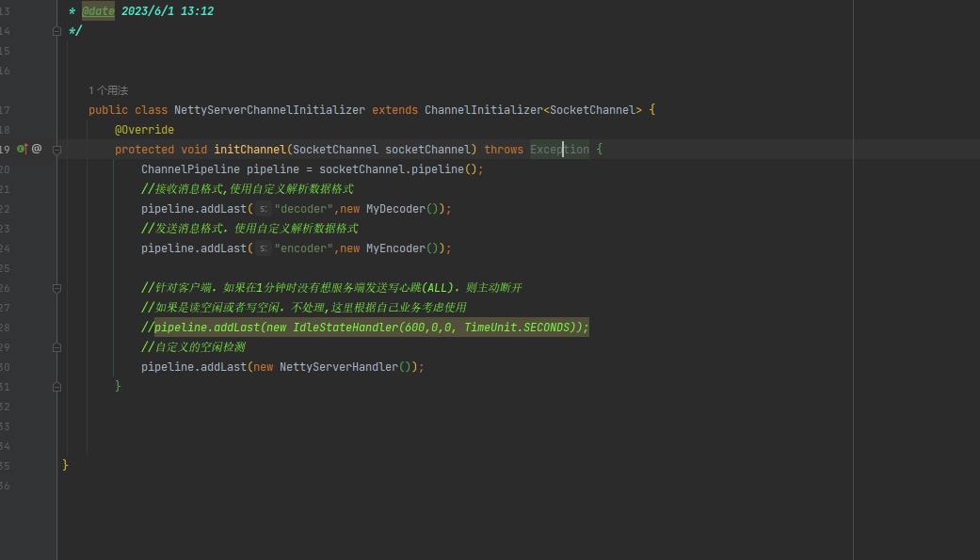This screenshot has width=980, height=560.
Task: Click the fold marker beside line 26
Action: pyautogui.click(x=56, y=287)
